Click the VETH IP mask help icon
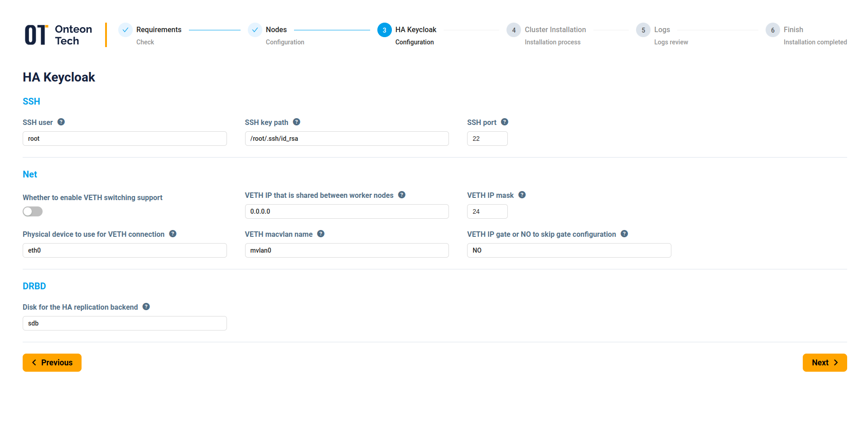868x436 pixels. 522,195
